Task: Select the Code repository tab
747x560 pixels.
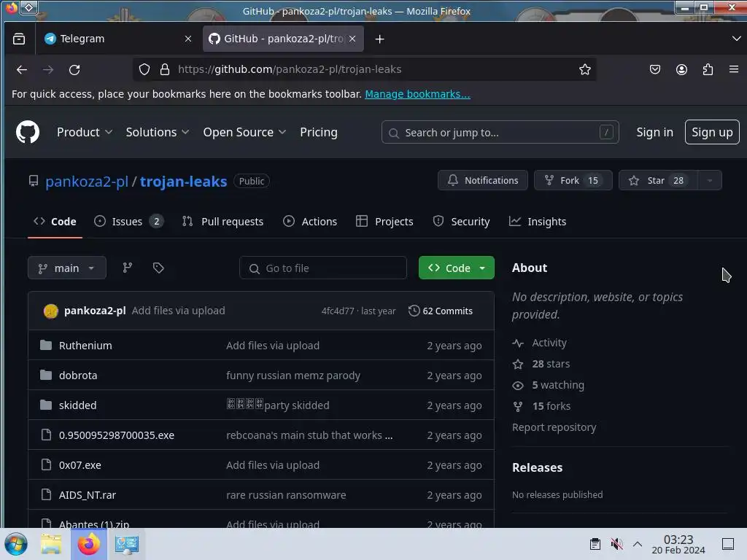Action: (55, 222)
